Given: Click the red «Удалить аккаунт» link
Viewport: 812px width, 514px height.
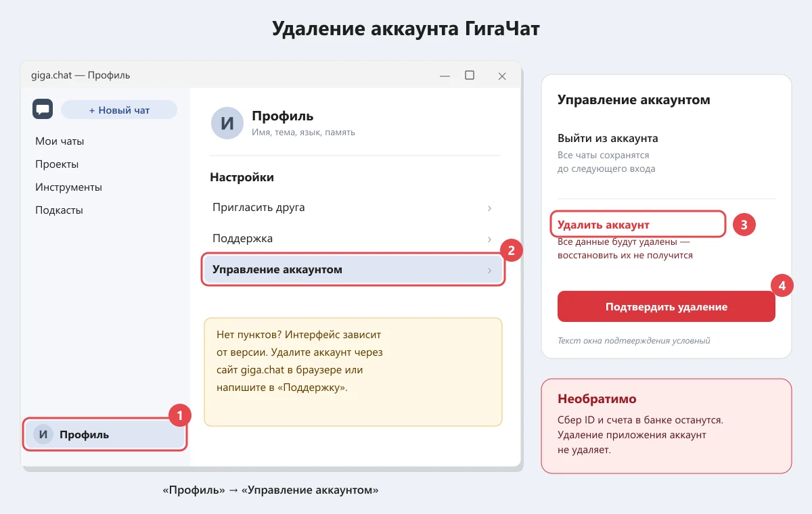Looking at the screenshot, I should point(603,225).
